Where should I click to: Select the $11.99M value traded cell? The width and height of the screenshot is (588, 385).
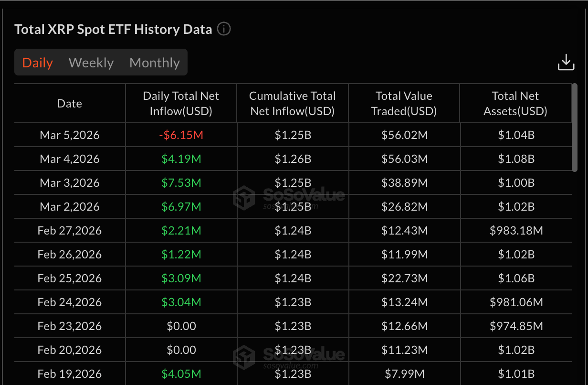[404, 255]
